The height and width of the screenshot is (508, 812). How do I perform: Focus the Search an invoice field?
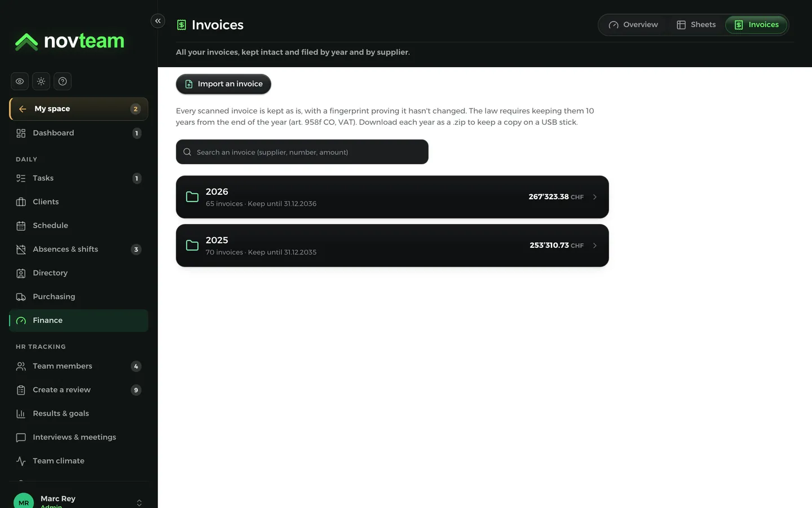point(302,152)
